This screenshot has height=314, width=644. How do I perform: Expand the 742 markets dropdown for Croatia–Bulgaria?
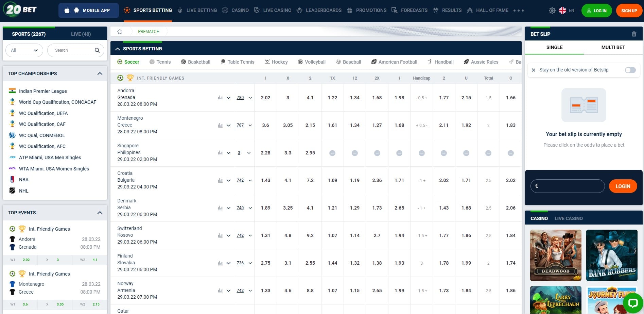[250, 180]
